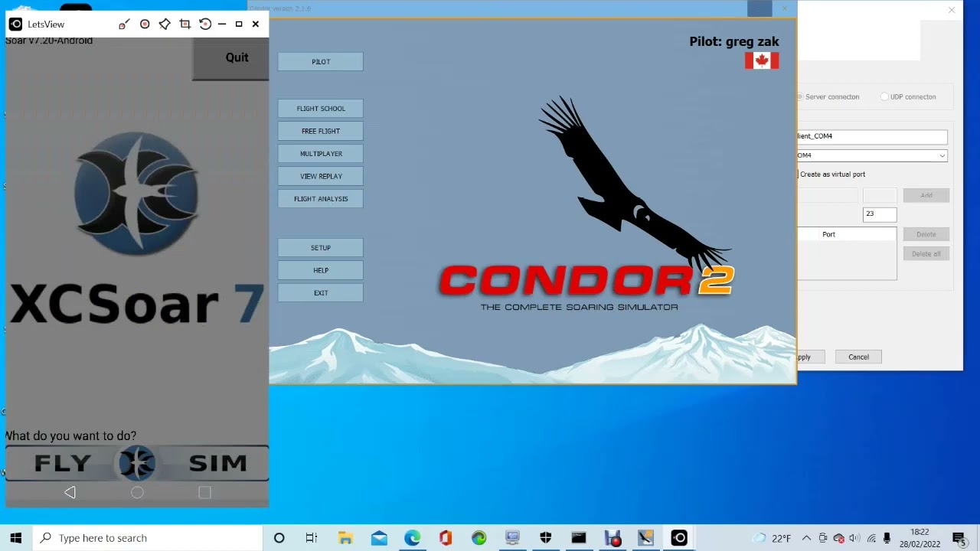Open the Windows Security shield taskbar icon
Image resolution: width=980 pixels, height=551 pixels.
tap(545, 538)
